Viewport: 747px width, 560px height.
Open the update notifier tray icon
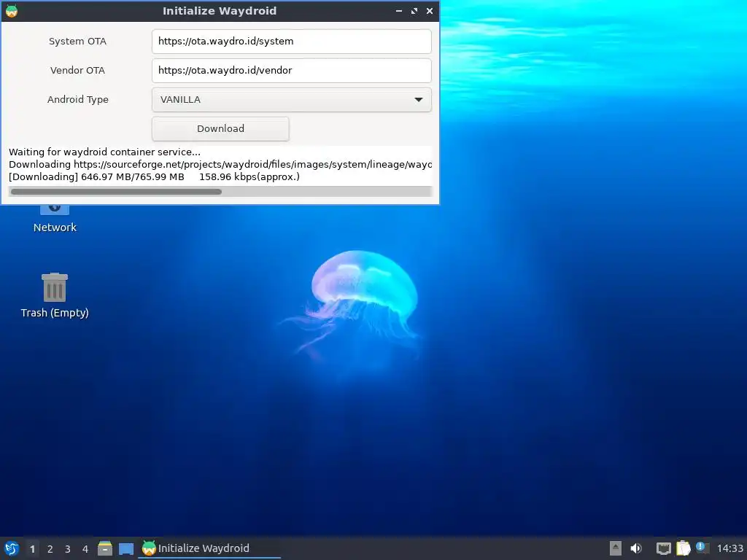(x=703, y=548)
